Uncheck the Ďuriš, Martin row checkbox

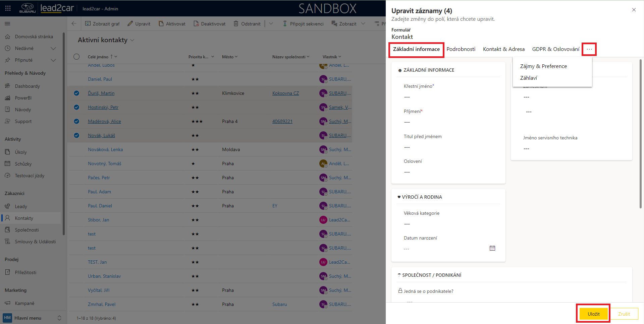[x=76, y=93]
